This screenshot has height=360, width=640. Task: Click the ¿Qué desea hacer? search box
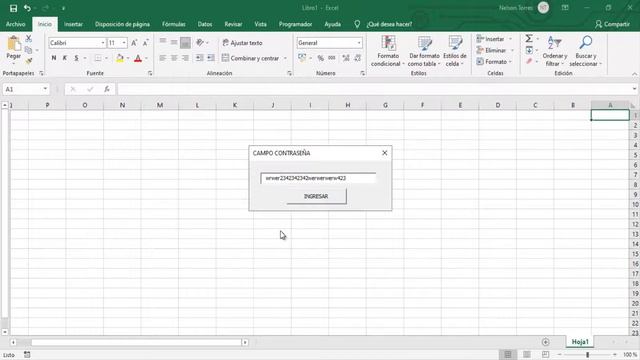389,24
